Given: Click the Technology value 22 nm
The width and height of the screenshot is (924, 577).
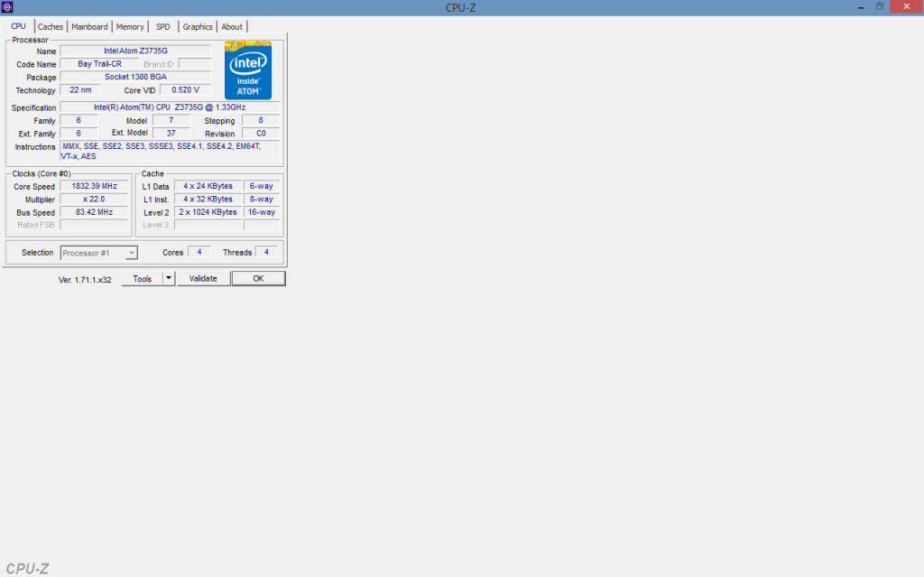Looking at the screenshot, I should (x=80, y=89).
